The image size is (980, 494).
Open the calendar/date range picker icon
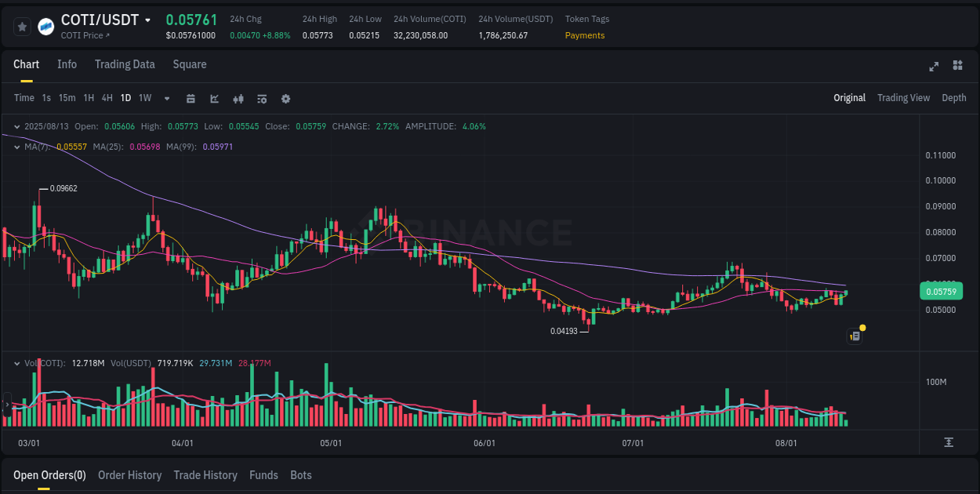(191, 98)
